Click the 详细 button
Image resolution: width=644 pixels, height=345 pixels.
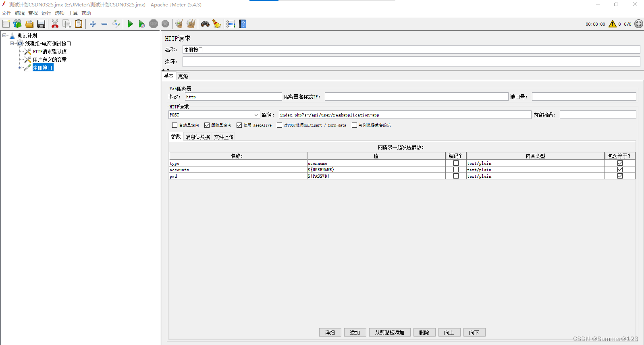coord(330,333)
